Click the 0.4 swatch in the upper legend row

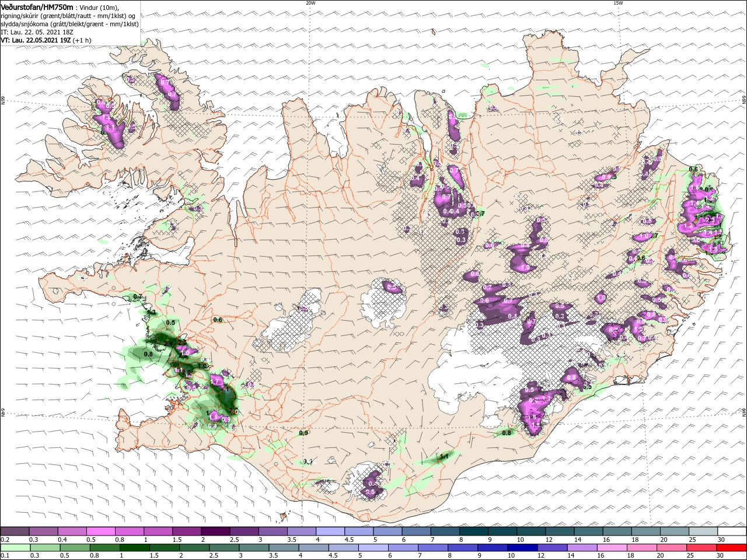[x=72, y=531]
